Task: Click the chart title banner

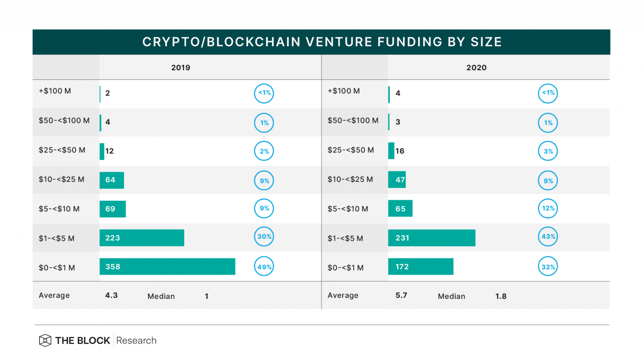Action: (x=321, y=42)
